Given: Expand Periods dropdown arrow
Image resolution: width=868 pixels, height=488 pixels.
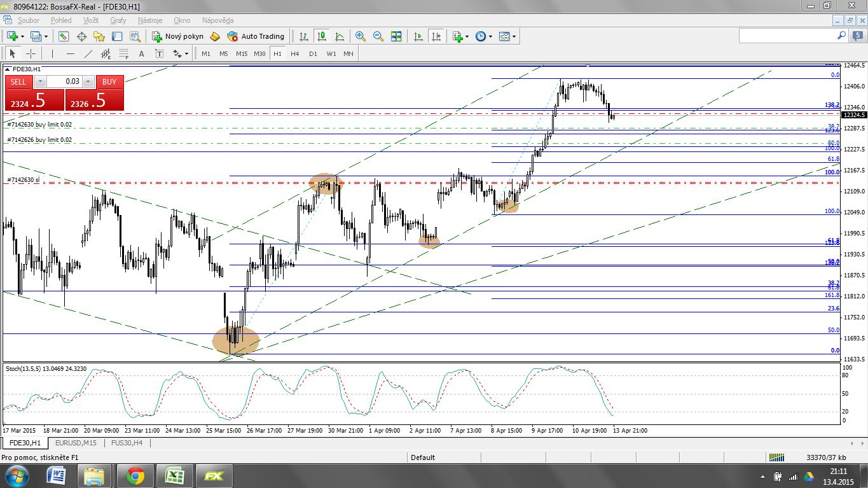Looking at the screenshot, I should pyautogui.click(x=490, y=36).
